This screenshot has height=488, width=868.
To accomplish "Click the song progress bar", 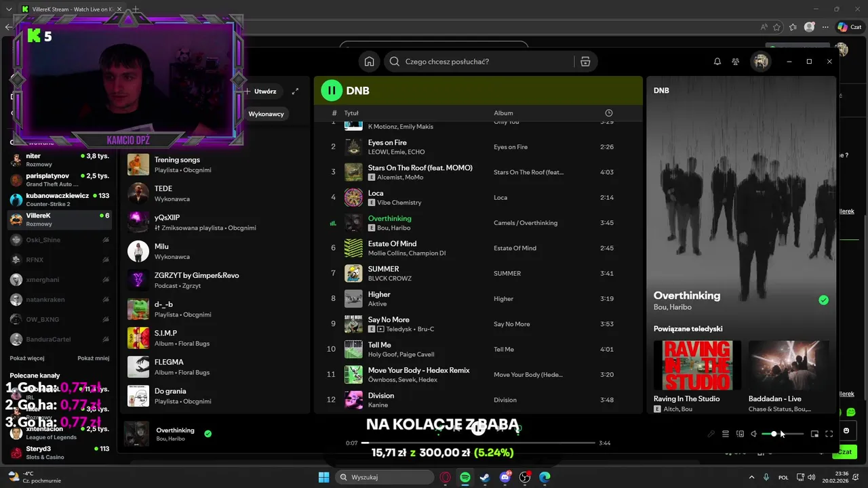I will pyautogui.click(x=478, y=443).
